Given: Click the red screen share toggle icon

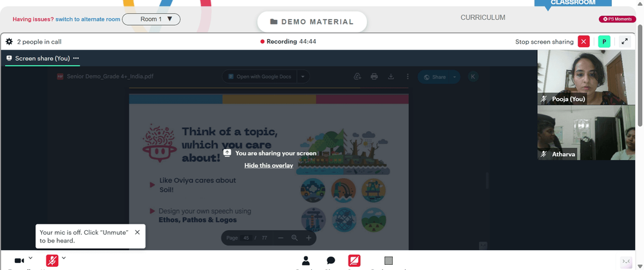Looking at the screenshot, I should 354,260.
